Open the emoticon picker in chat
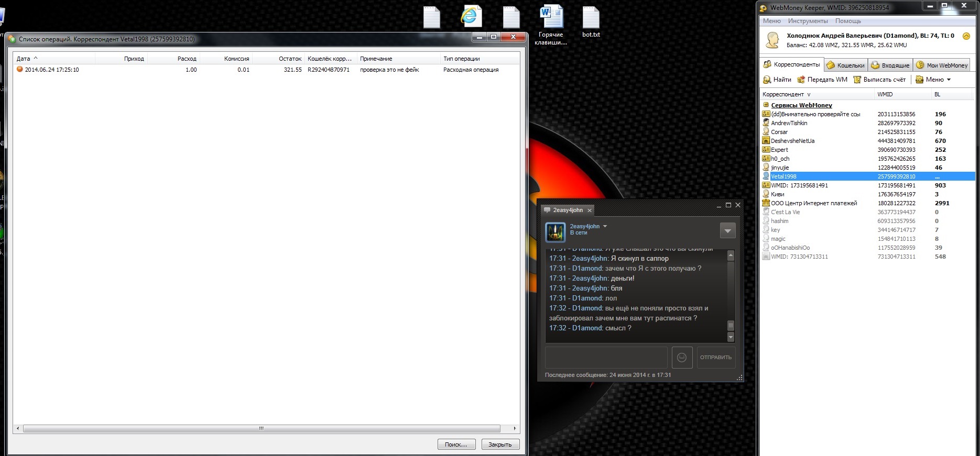980x456 pixels. [682, 357]
